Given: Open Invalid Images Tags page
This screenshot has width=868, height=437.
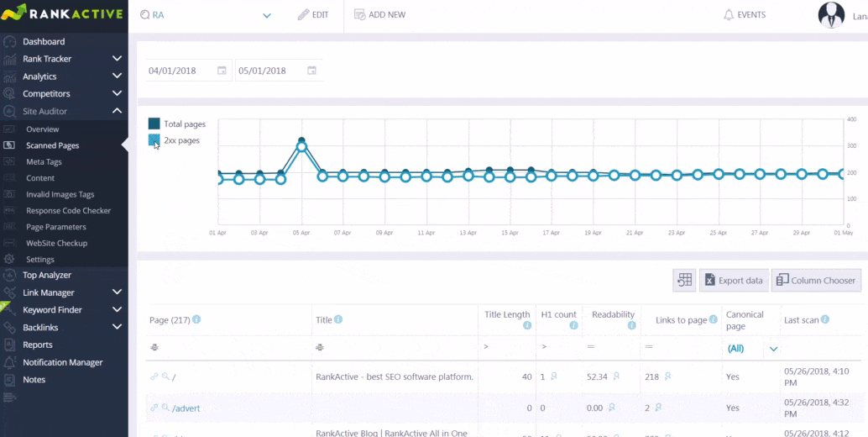Looking at the screenshot, I should 60,194.
